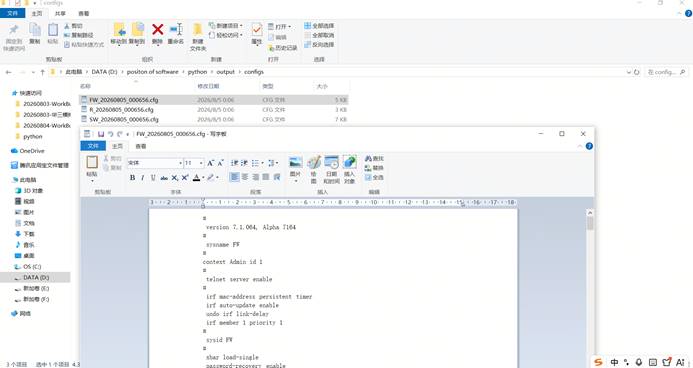Pin to Quick access in Explorer ribbon
Image resolution: width=693 pixels, height=368 pixels.
tap(14, 37)
